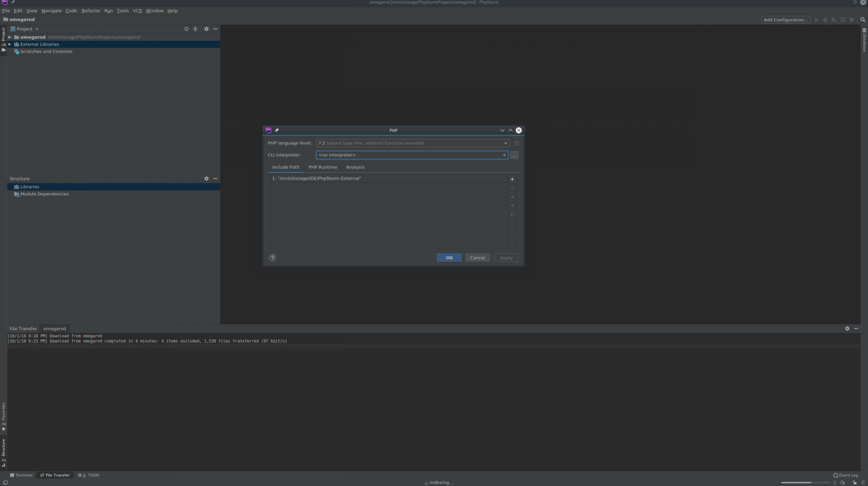This screenshot has width=868, height=486.
Task: Click the Run configuration play icon
Action: tap(816, 20)
